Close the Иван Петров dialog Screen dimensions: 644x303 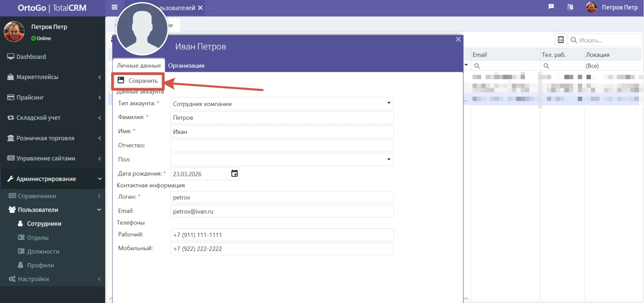(x=458, y=39)
